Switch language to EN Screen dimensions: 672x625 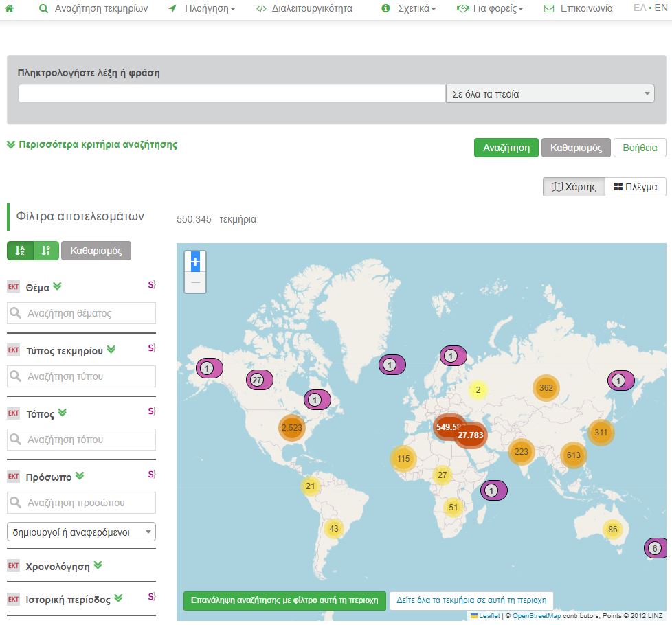point(660,8)
